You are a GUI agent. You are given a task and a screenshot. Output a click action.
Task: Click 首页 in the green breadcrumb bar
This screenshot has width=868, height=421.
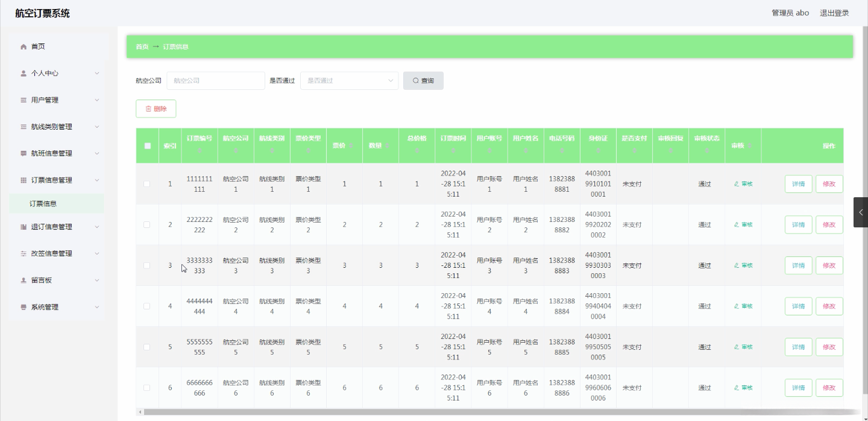pyautogui.click(x=142, y=46)
